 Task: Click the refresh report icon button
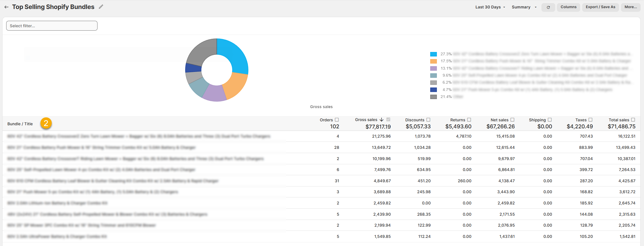point(548,7)
